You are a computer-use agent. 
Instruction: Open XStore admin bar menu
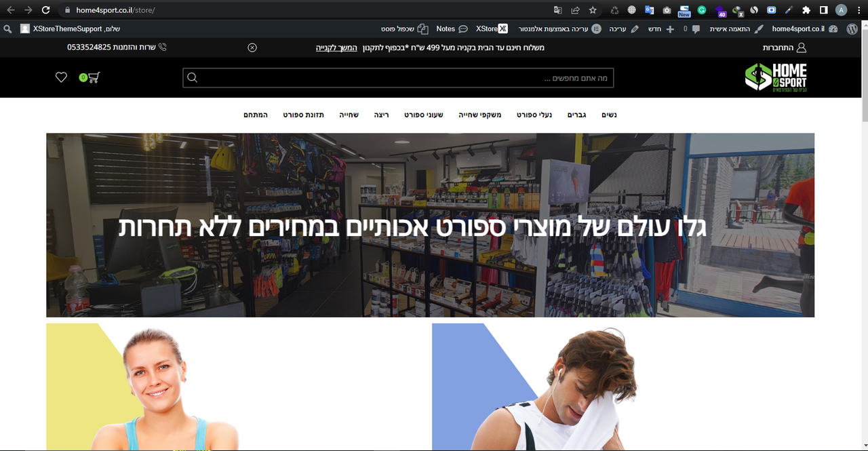(x=492, y=29)
